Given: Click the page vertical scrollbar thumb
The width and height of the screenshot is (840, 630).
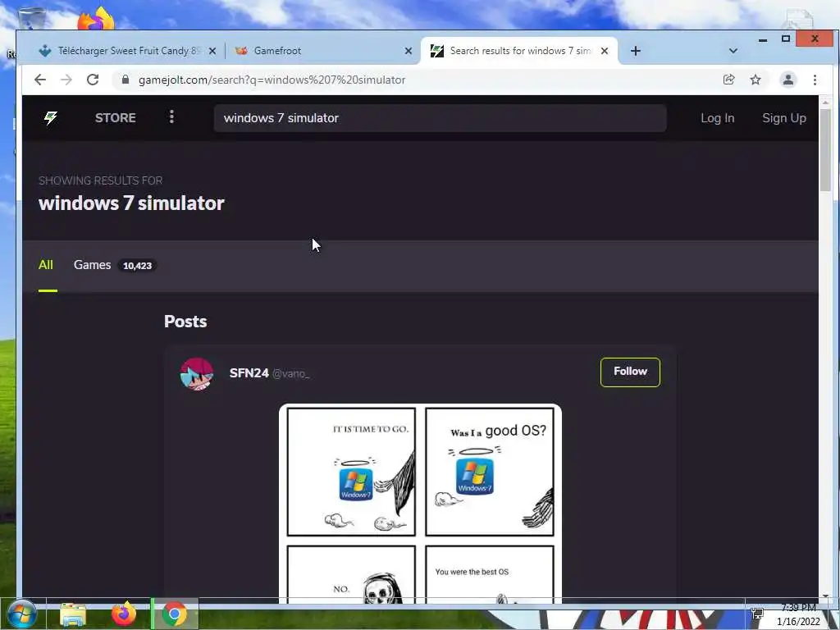Looking at the screenshot, I should tap(825, 150).
